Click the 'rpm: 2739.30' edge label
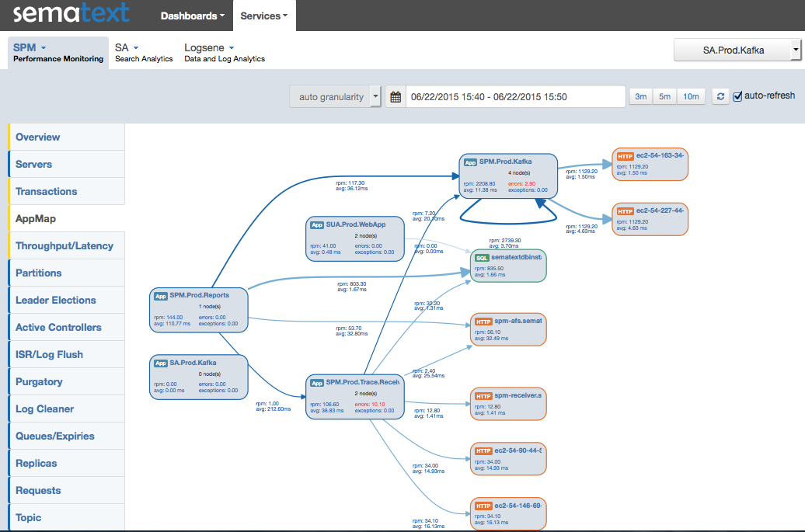Screen dimensions: 805x532 504,240
